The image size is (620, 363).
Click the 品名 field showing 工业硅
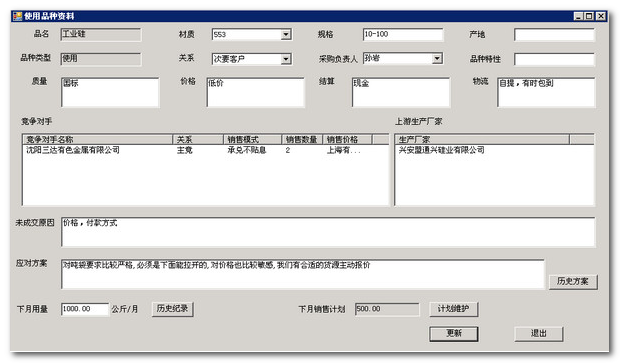(x=101, y=34)
